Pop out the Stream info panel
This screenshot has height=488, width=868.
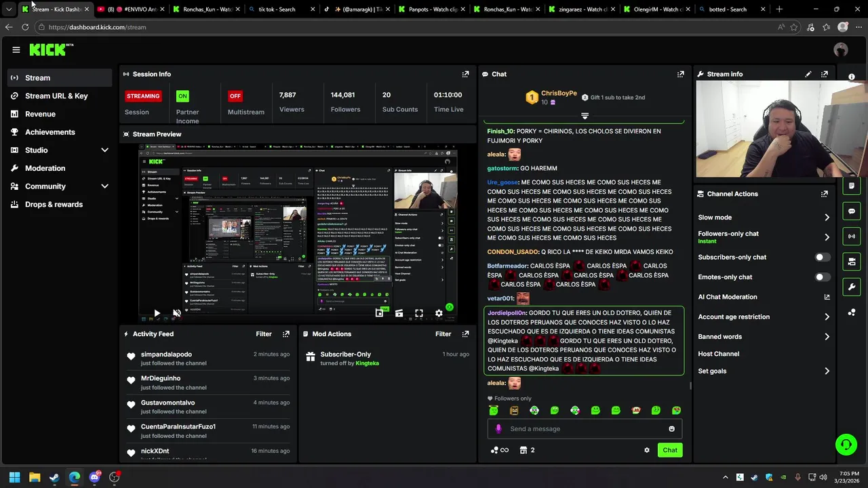[x=825, y=74]
